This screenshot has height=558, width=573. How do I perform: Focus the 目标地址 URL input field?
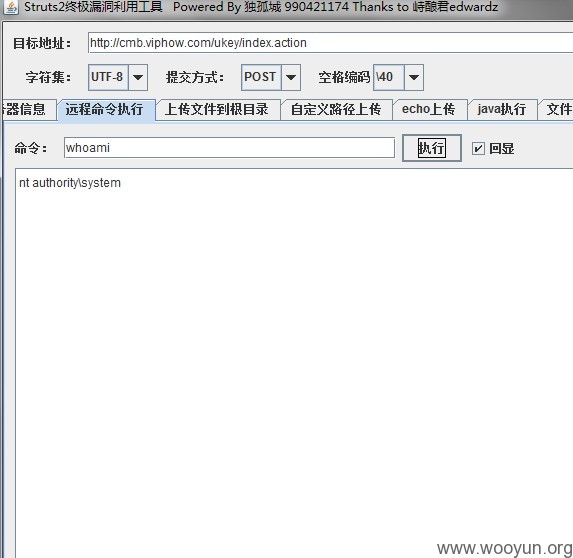tap(330, 43)
